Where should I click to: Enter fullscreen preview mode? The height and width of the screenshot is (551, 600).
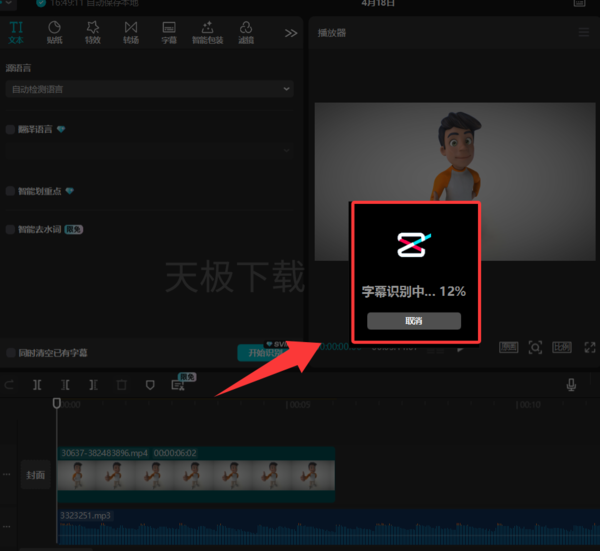[590, 347]
